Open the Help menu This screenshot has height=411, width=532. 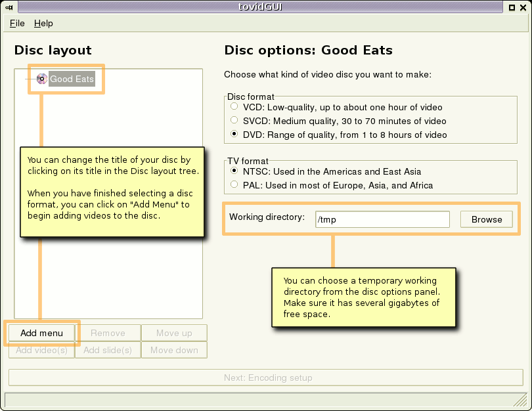tap(43, 24)
